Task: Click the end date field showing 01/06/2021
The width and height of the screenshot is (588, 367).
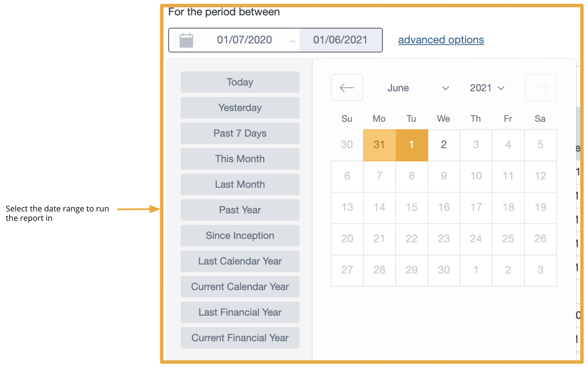Action: pos(340,40)
